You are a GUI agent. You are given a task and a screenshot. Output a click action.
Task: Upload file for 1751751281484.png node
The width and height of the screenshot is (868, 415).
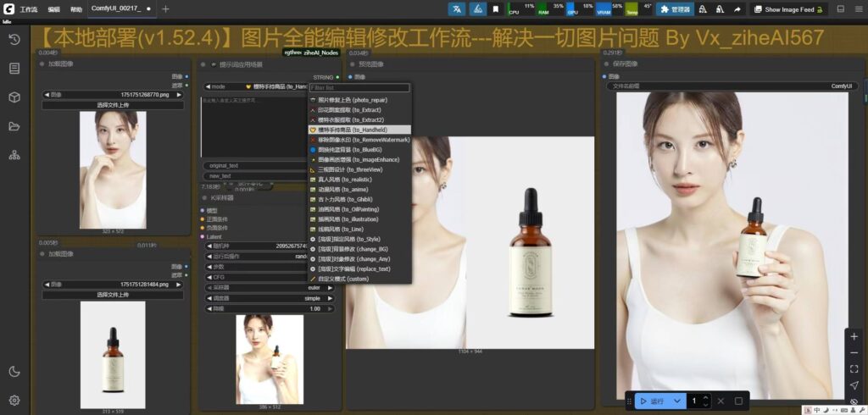click(x=113, y=295)
